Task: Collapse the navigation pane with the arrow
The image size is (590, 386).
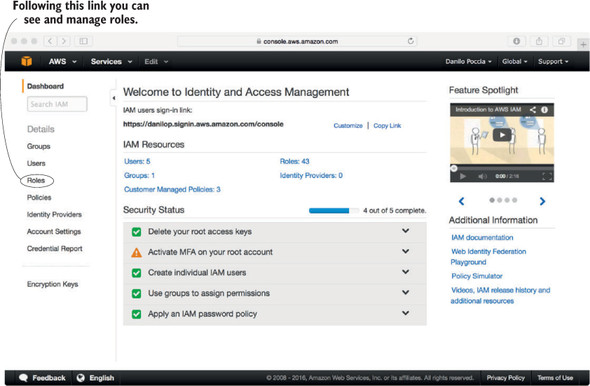Action: click(x=114, y=98)
